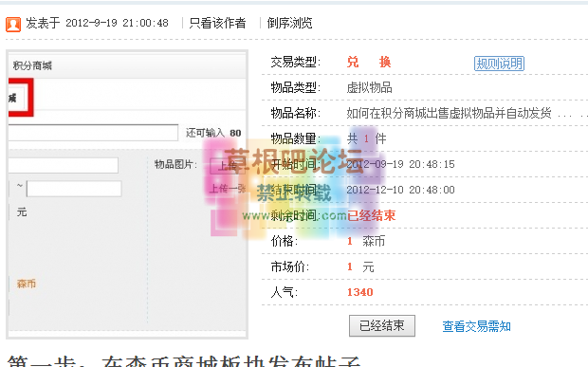Select the 交易类型 label
The image size is (588, 367).
(x=296, y=62)
